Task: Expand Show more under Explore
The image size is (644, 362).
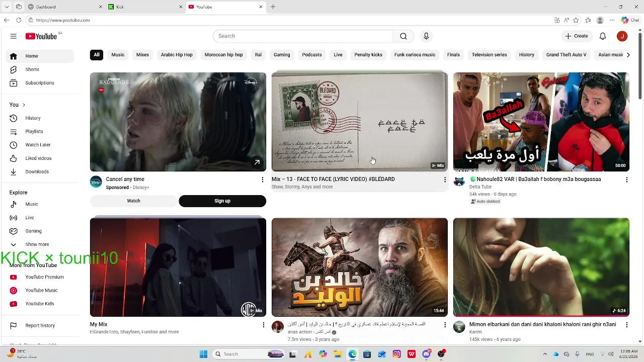Action: tap(40, 244)
